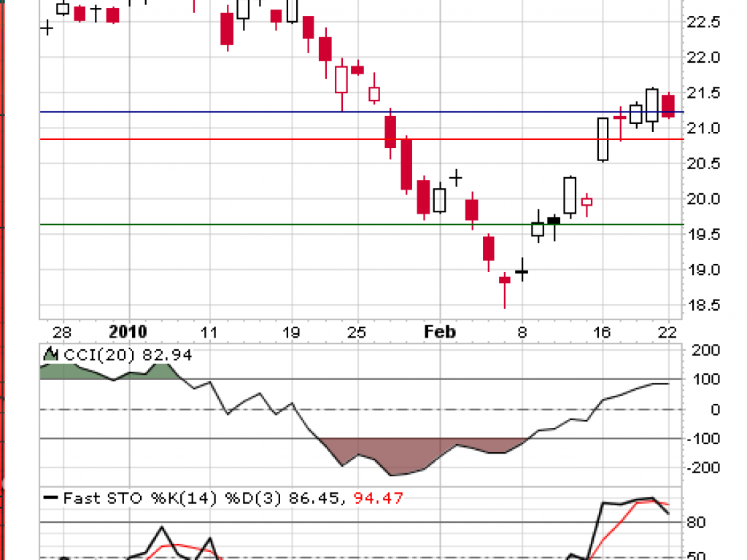
Task: Click the red %D value 94.47
Action: click(x=379, y=498)
